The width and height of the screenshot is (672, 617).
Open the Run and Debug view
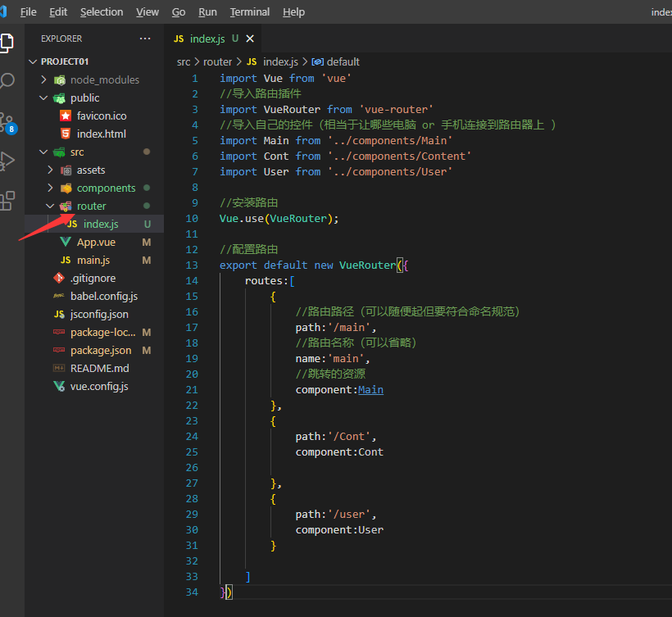pyautogui.click(x=7, y=160)
